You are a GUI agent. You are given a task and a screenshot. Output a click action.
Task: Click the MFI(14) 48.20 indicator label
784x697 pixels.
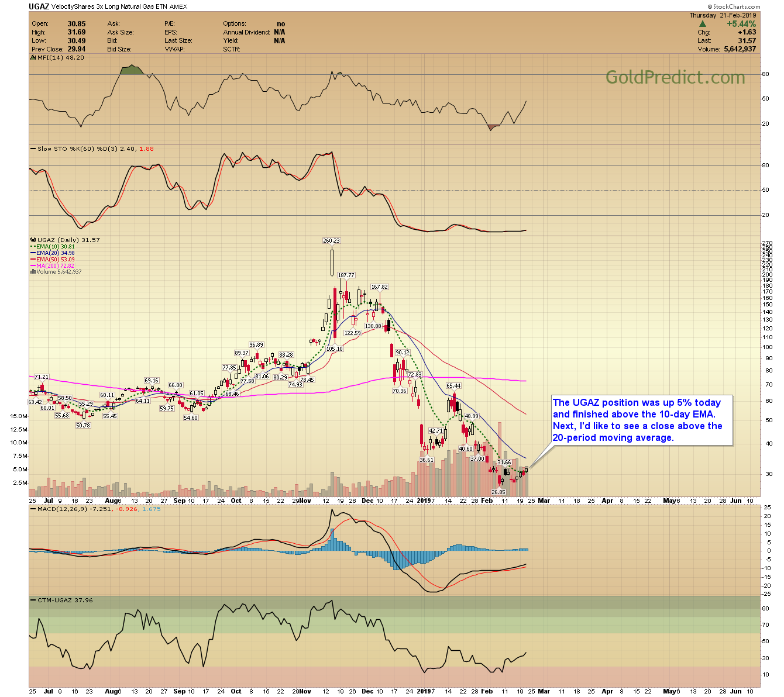(x=60, y=58)
